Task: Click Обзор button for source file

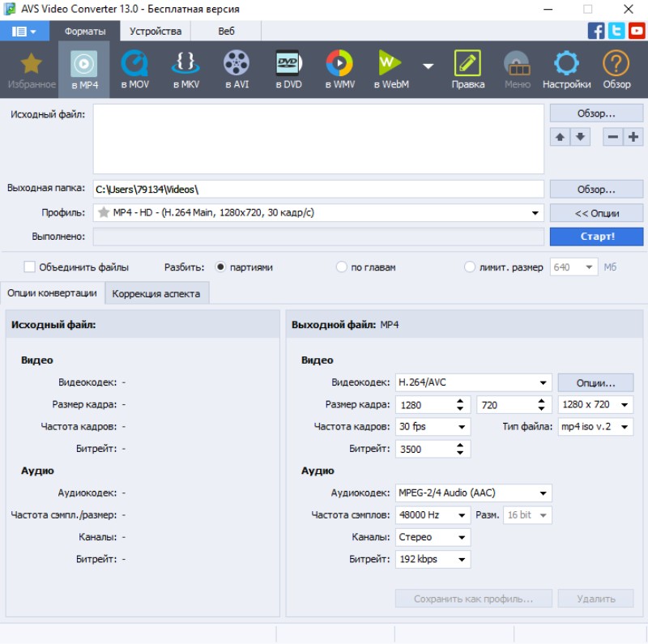Action: 596,113
